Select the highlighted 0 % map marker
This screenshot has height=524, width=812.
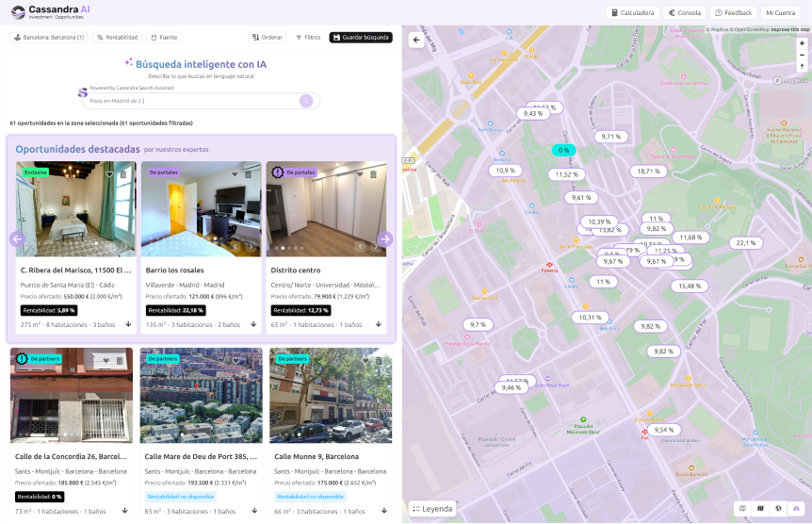563,150
